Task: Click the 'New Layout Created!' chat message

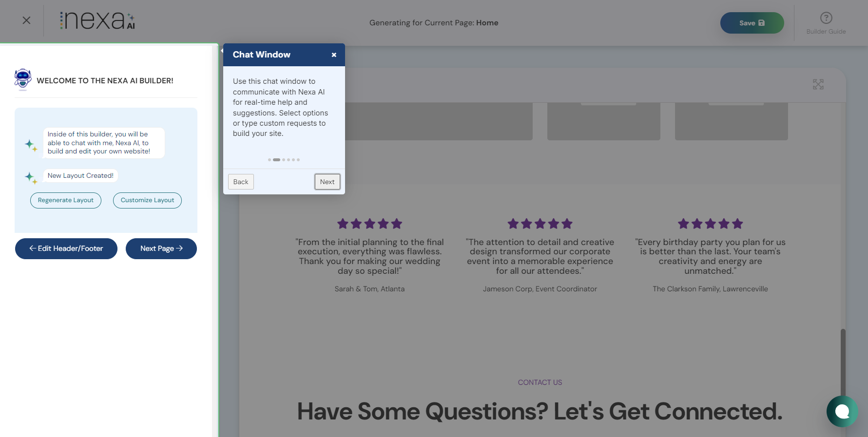Action: pos(80,176)
